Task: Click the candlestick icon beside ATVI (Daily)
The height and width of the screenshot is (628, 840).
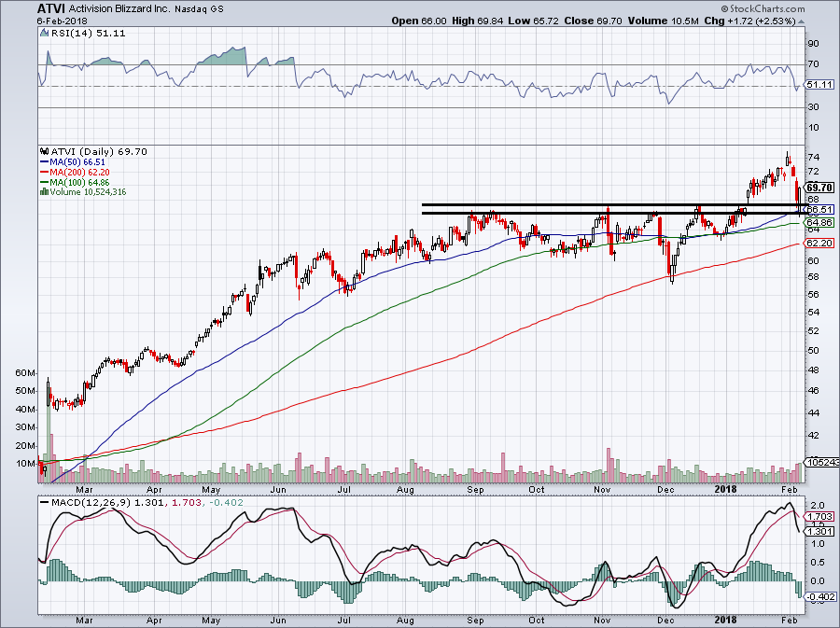Action: pos(45,152)
